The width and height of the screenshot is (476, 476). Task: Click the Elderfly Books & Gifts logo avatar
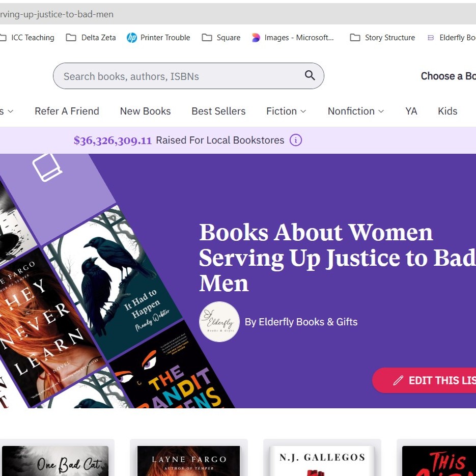tap(219, 322)
